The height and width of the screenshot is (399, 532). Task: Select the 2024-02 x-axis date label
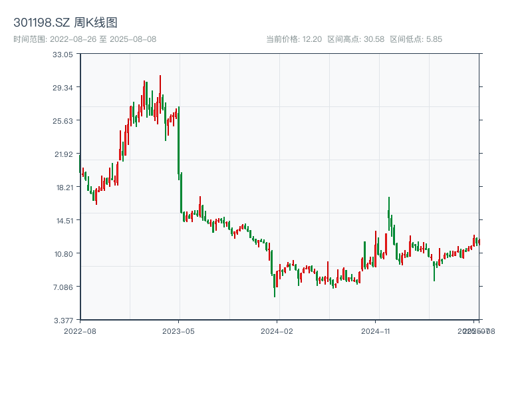277,331
